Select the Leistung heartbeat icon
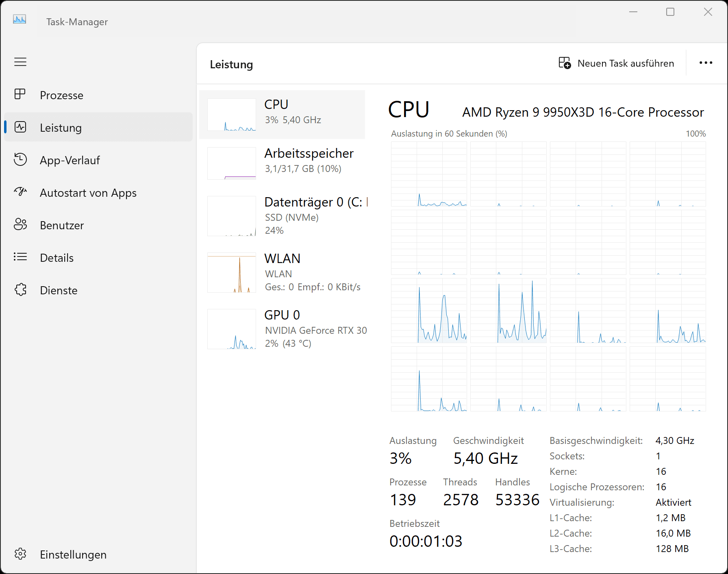This screenshot has height=574, width=728. (x=20, y=127)
